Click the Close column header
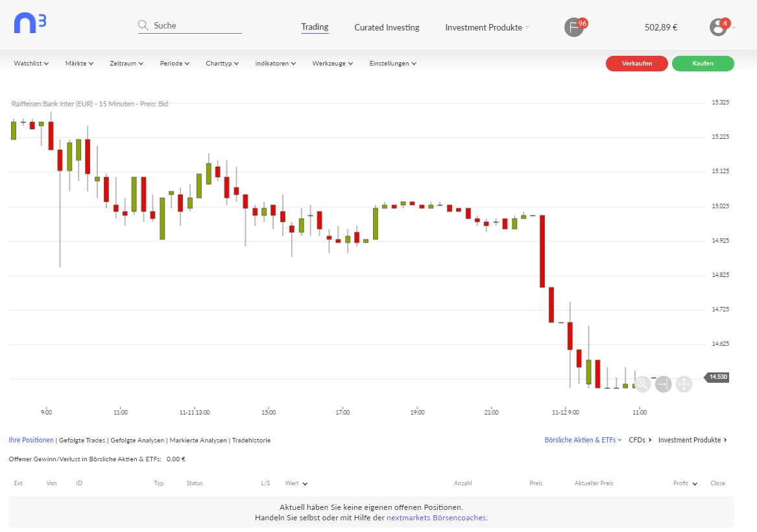Screen dimensions: 757x532 point(717,483)
